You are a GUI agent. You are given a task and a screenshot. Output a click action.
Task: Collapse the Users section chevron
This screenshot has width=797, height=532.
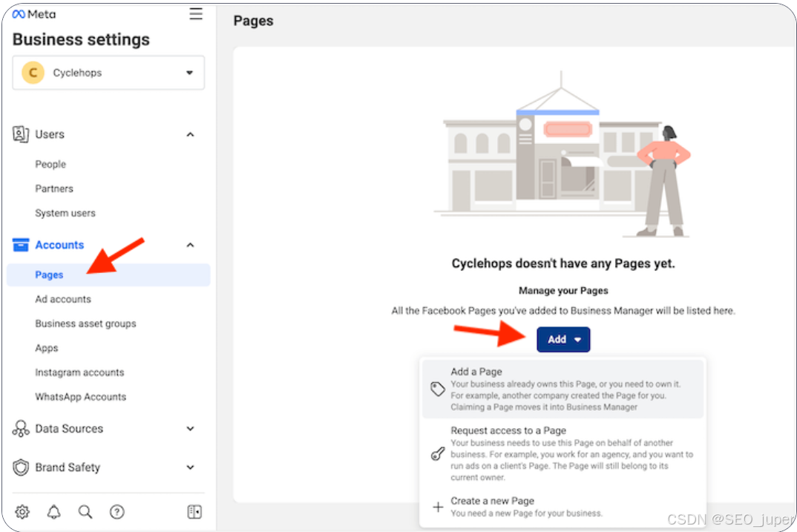(190, 134)
